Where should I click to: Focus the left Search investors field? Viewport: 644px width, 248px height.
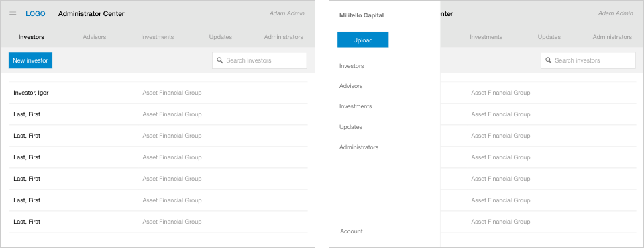pos(260,60)
